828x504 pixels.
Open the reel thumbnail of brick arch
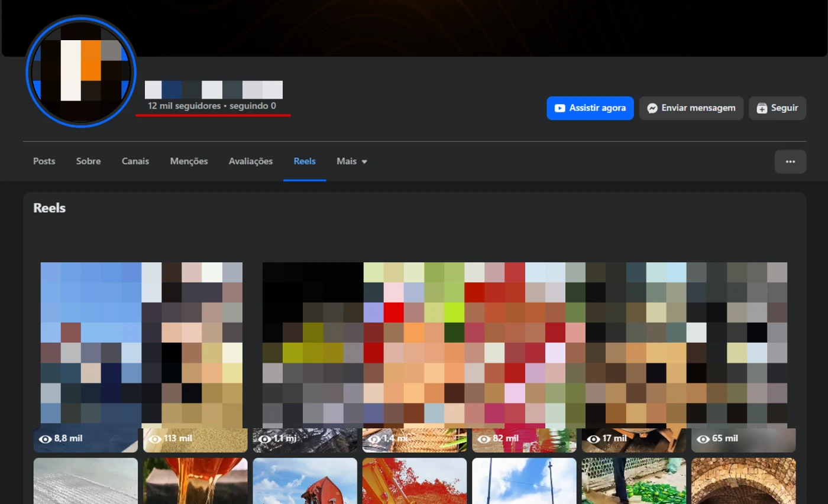coord(743,481)
